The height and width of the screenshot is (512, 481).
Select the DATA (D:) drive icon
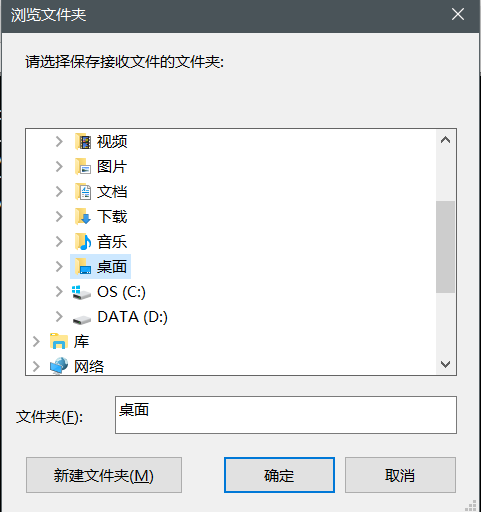point(82,319)
